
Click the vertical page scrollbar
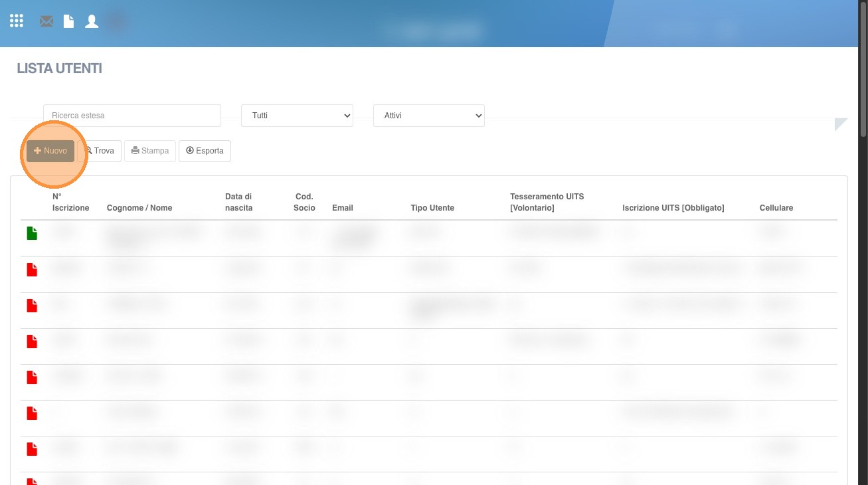pos(863,66)
